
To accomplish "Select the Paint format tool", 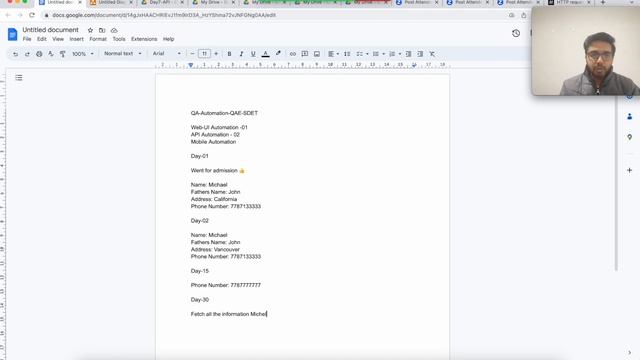I will pyautogui.click(x=63, y=54).
